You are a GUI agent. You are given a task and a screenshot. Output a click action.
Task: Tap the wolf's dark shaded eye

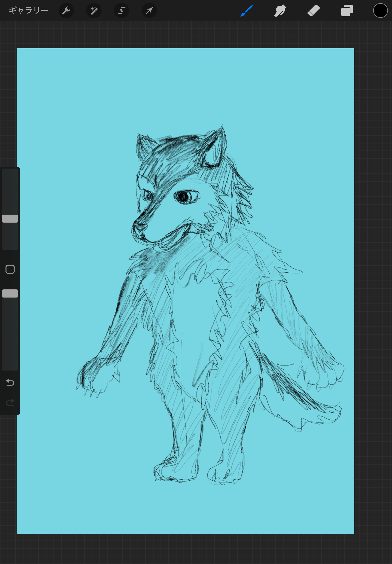(x=184, y=196)
